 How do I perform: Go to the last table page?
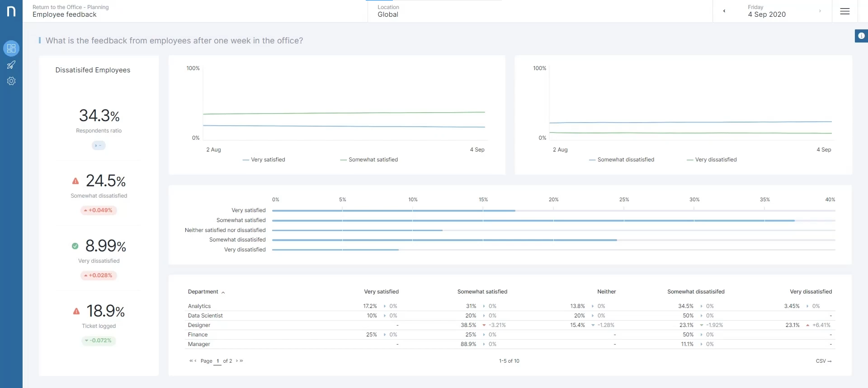[x=242, y=361]
